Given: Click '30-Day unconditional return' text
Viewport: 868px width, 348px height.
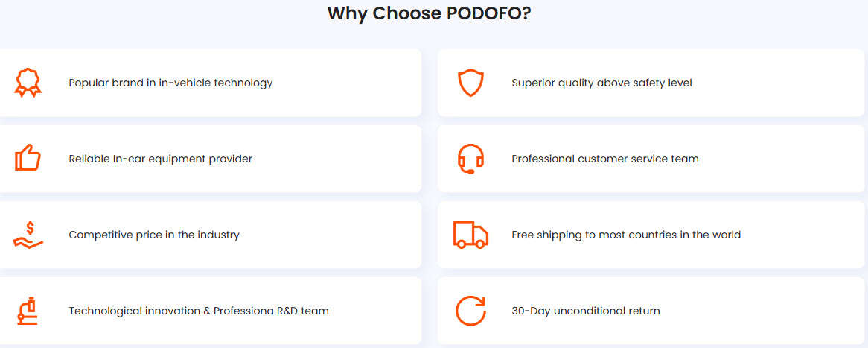Looking at the screenshot, I should pos(585,311).
